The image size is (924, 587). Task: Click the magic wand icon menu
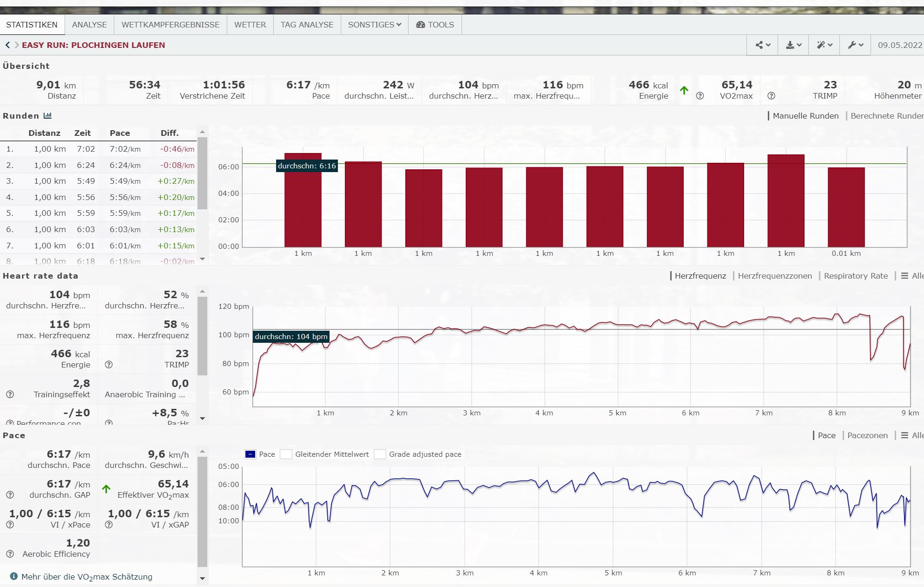coord(824,45)
